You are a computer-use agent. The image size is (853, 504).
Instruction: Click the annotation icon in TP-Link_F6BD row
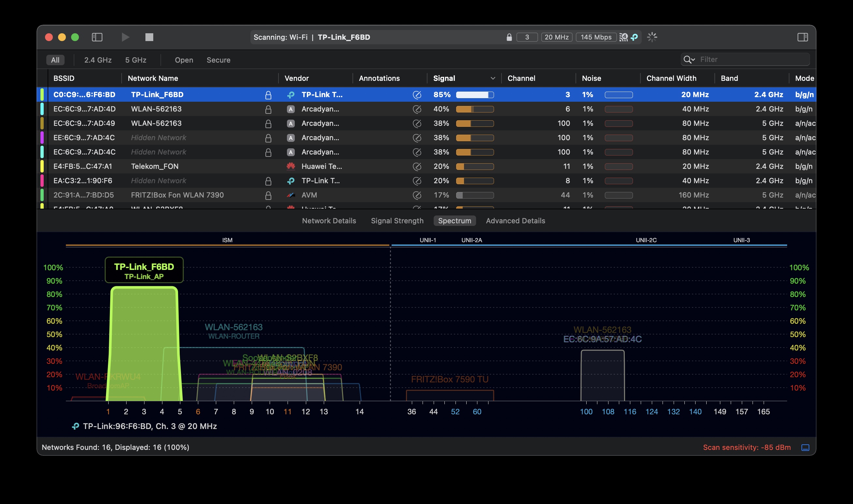[417, 95]
